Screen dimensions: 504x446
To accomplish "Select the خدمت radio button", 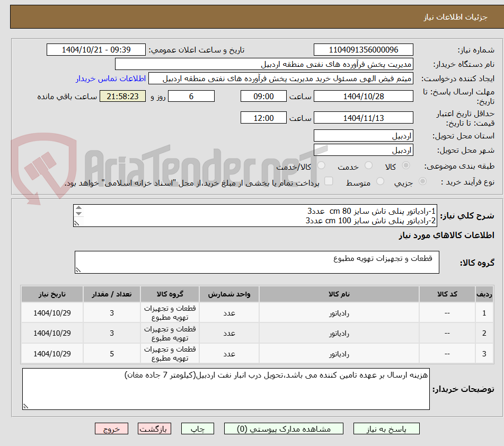I will (368, 165).
